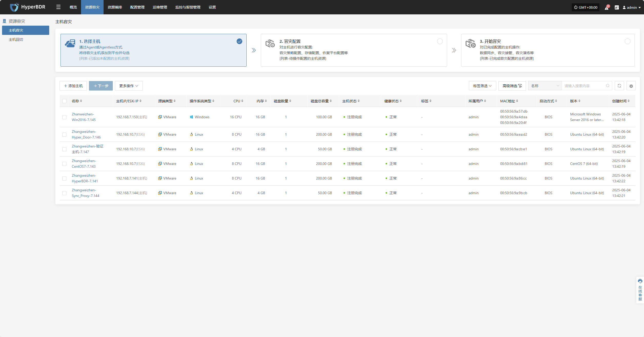Check the 验证主机-7.147 row
Image resolution: width=644 pixels, height=337 pixels.
[64, 149]
